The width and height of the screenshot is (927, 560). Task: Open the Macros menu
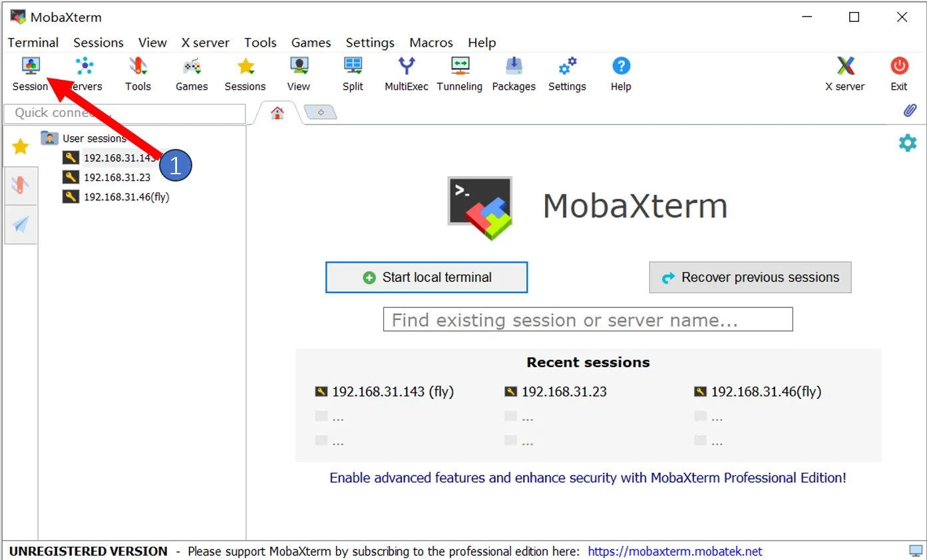431,43
